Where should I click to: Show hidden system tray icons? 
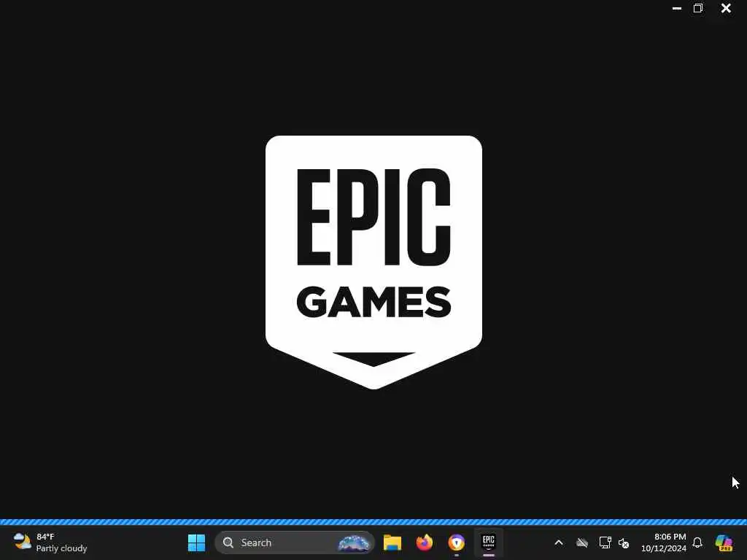(559, 542)
